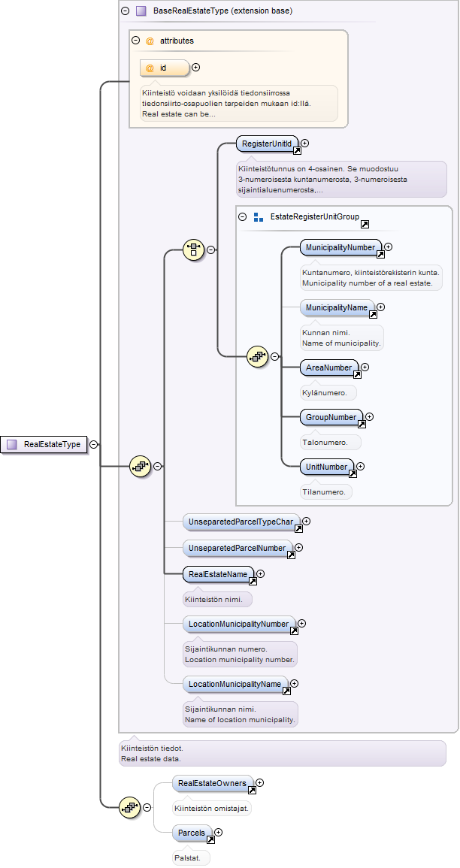This screenshot has width=460, height=868.
Task: Select the UnseparetedParcelTypeChar element
Action: pyautogui.click(x=242, y=522)
